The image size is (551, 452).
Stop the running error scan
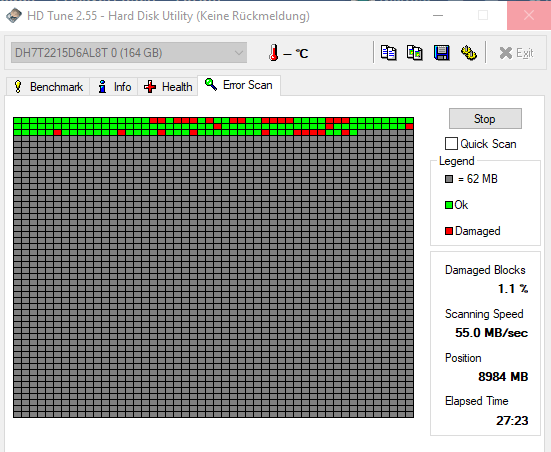coord(485,118)
